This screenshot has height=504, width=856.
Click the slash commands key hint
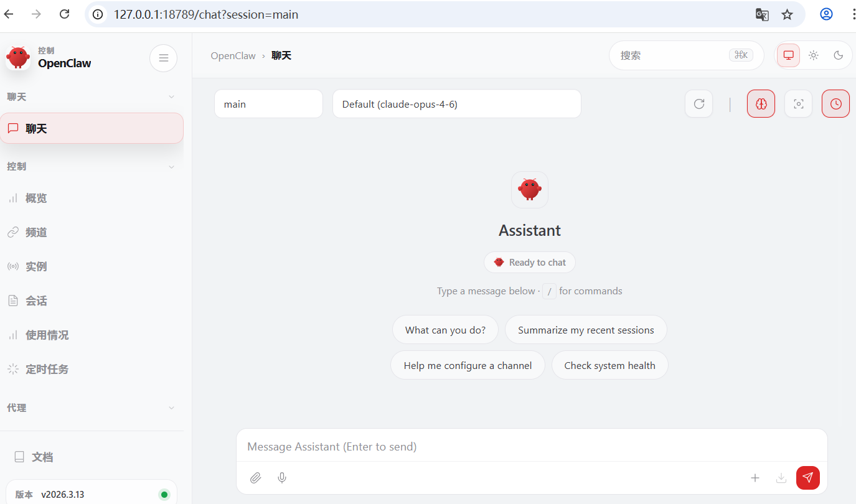coord(549,291)
